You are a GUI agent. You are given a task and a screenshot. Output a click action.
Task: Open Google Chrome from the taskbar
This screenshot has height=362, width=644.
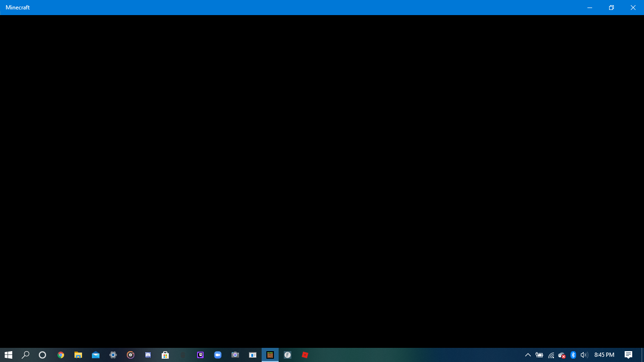[x=61, y=355]
